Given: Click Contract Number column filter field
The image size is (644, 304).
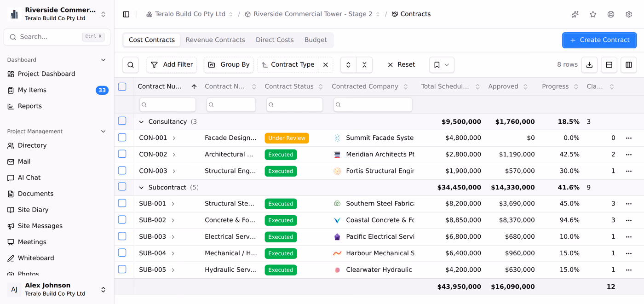Looking at the screenshot, I should 167,105.
